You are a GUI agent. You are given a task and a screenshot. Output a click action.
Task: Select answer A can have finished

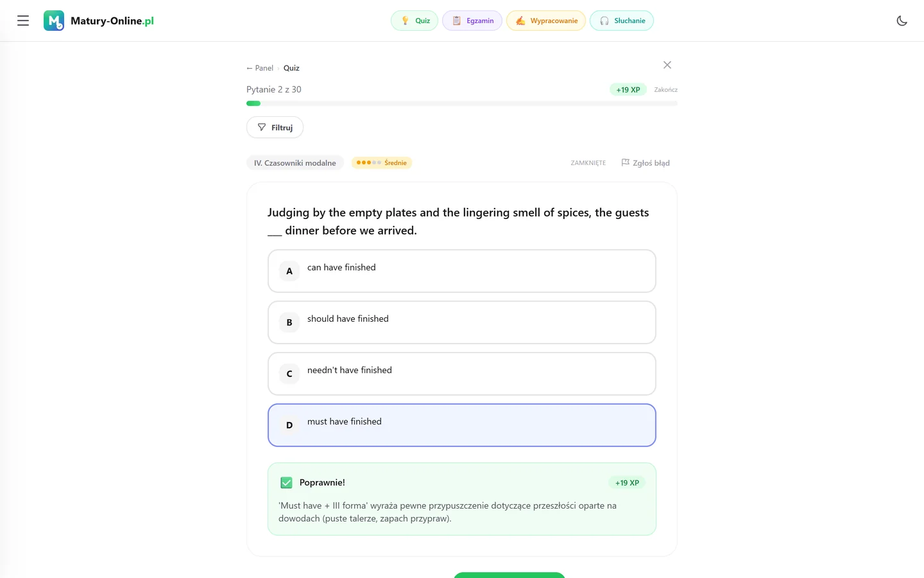(462, 271)
